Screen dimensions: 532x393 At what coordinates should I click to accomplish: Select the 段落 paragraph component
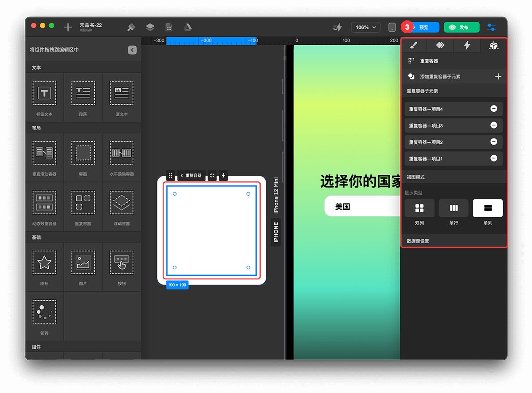coord(83,98)
